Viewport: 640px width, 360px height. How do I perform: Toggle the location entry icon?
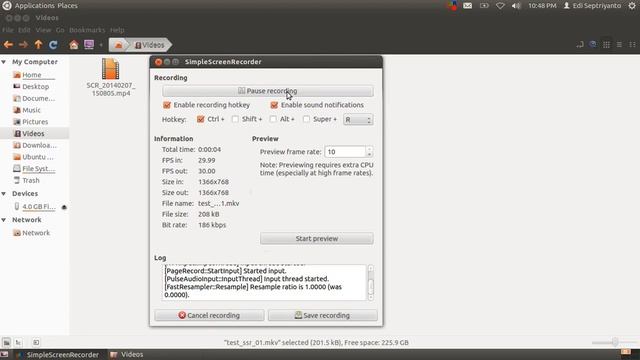point(580,44)
